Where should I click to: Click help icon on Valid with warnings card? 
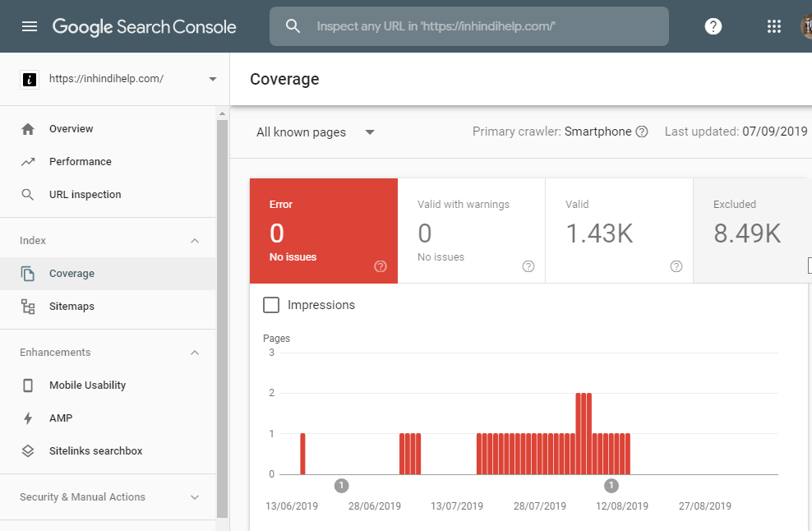[x=528, y=266]
